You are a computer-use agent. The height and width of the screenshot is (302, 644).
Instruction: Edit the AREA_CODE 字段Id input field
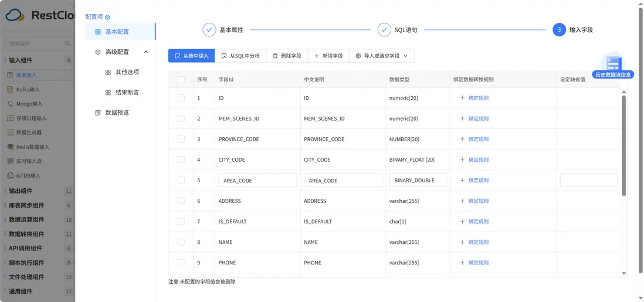pyautogui.click(x=258, y=181)
